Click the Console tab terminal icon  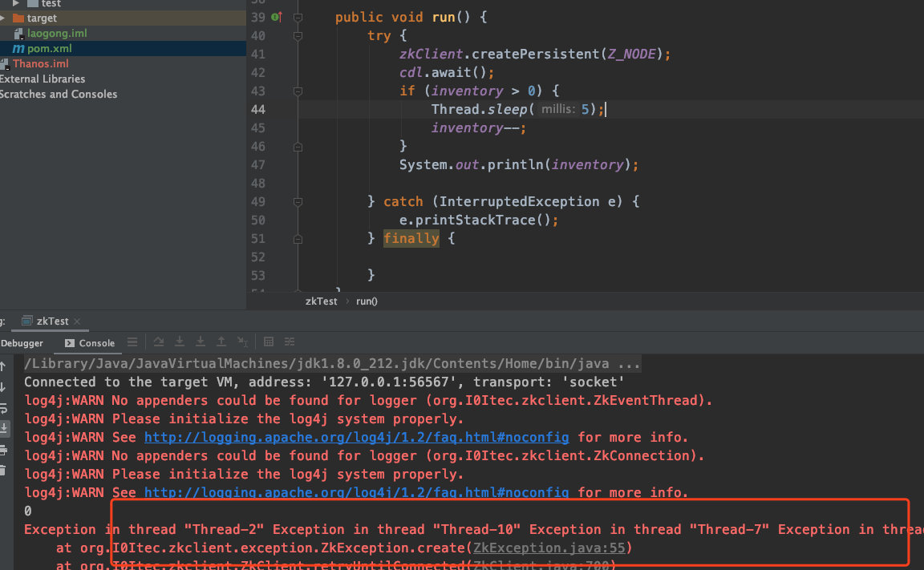(70, 342)
